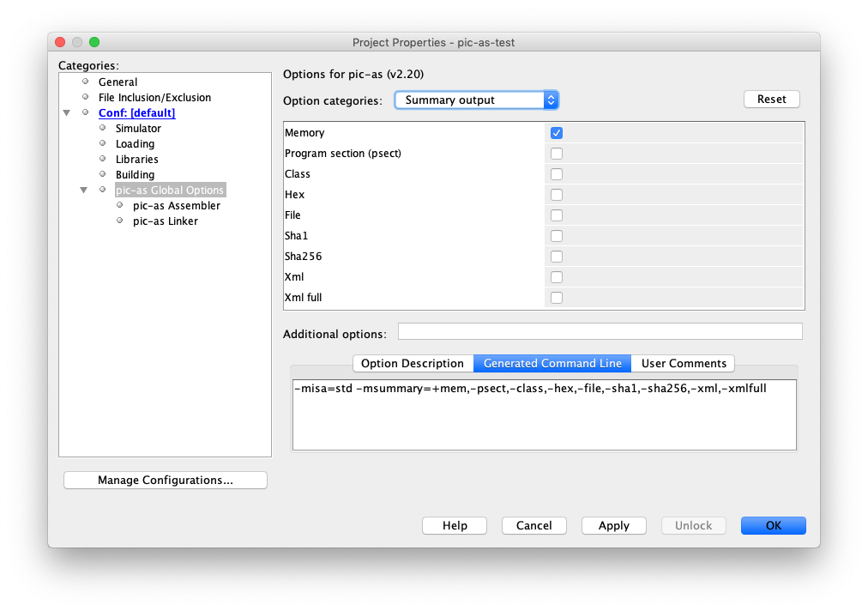Click the Manage Configurations button
The height and width of the screenshot is (611, 868).
[166, 481]
